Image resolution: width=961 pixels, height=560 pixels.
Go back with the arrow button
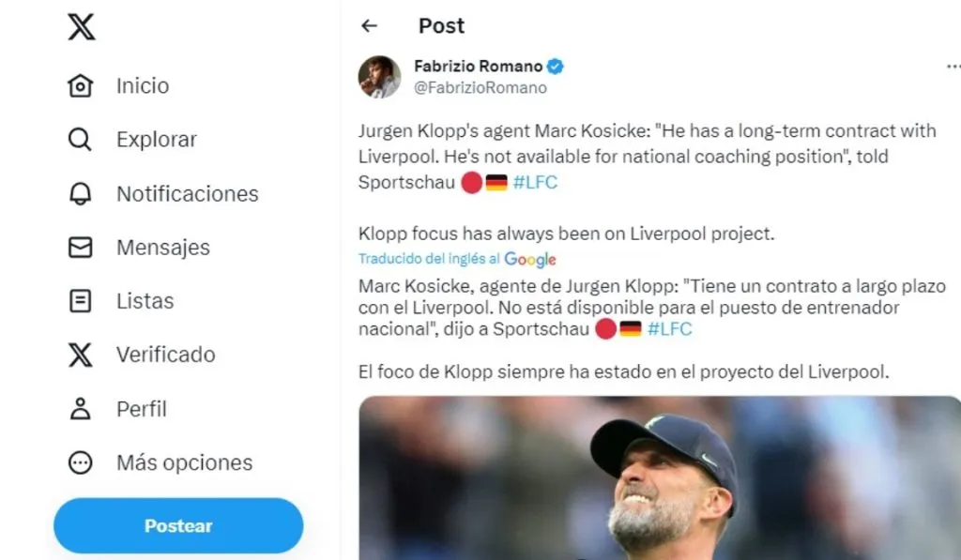pos(369,26)
